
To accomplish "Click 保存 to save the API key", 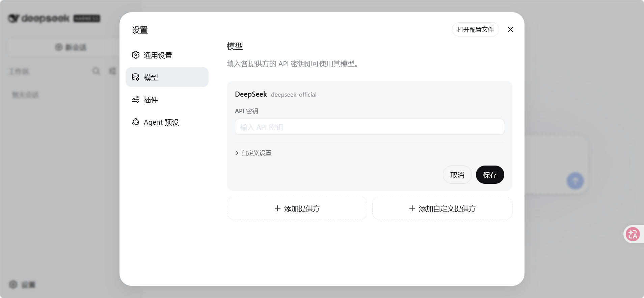I will (x=490, y=175).
